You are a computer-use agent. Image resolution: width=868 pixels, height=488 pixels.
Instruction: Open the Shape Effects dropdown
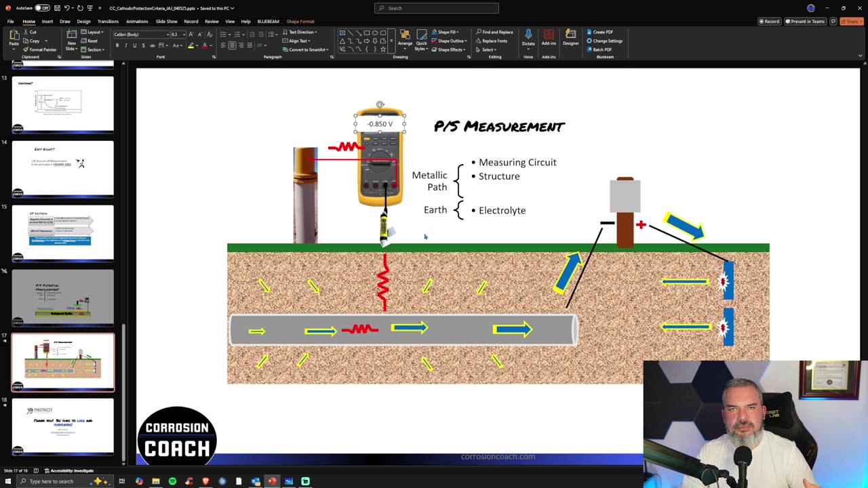point(448,49)
